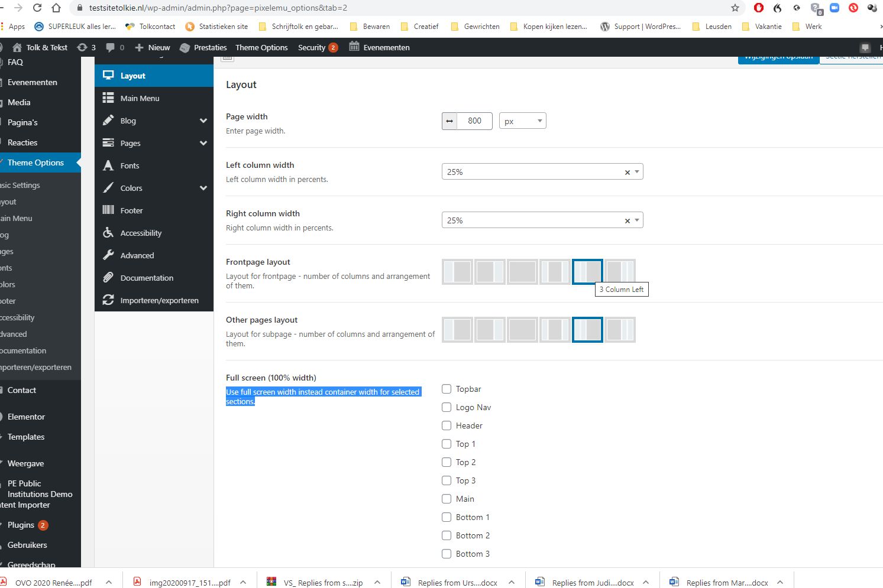
Task: Expand the Blog submenu chevron
Action: [203, 121]
